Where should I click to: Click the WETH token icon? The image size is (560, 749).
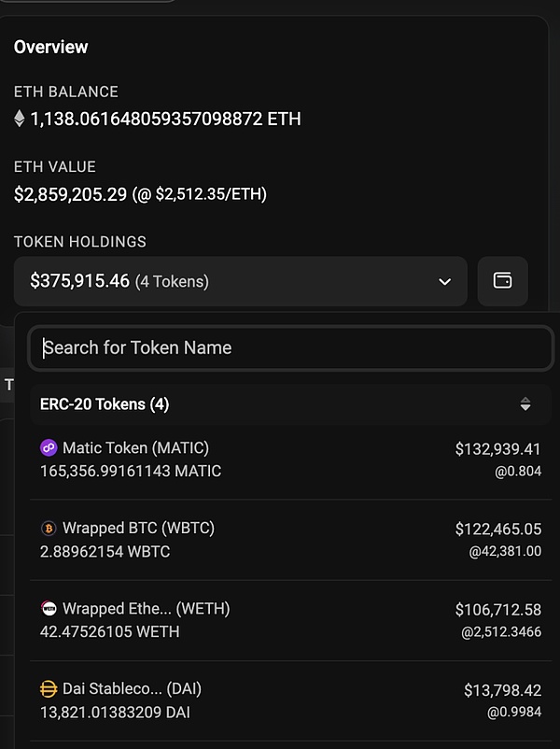(x=49, y=609)
